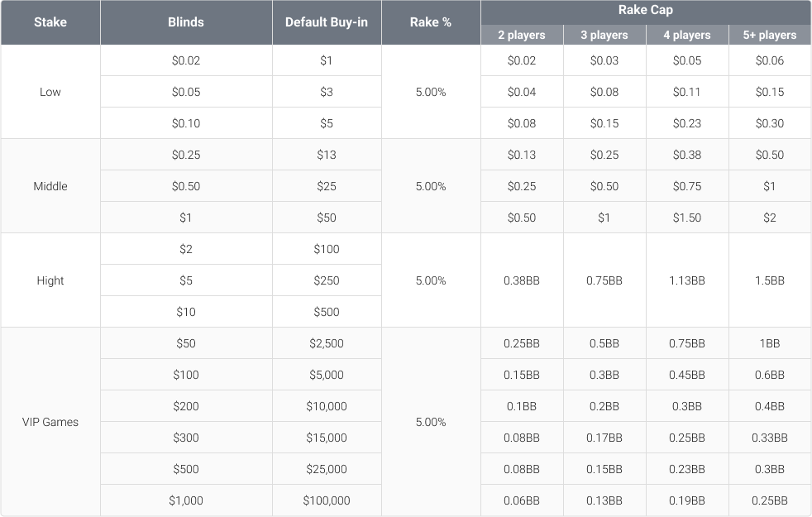Select the 5+ players sub-header

click(x=770, y=35)
